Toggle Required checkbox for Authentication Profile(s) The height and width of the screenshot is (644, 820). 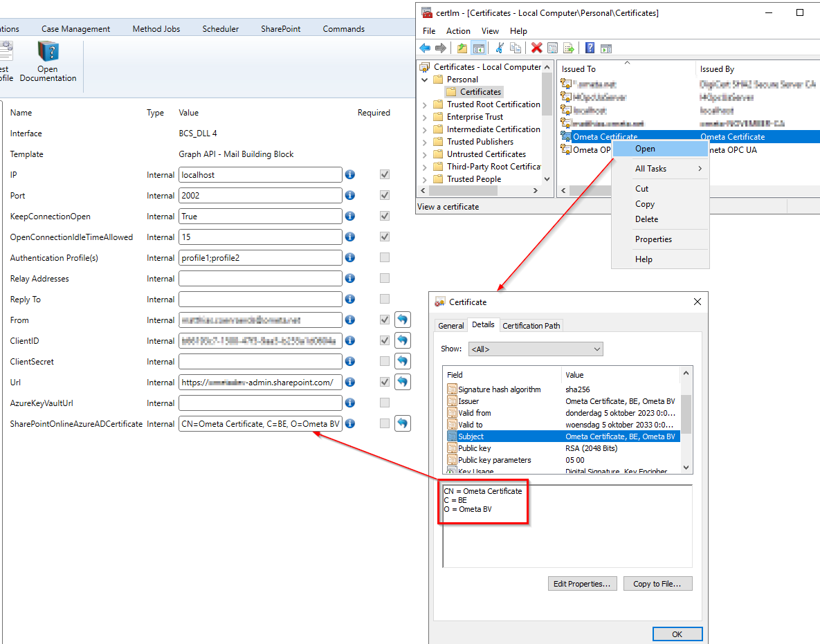[x=385, y=257]
